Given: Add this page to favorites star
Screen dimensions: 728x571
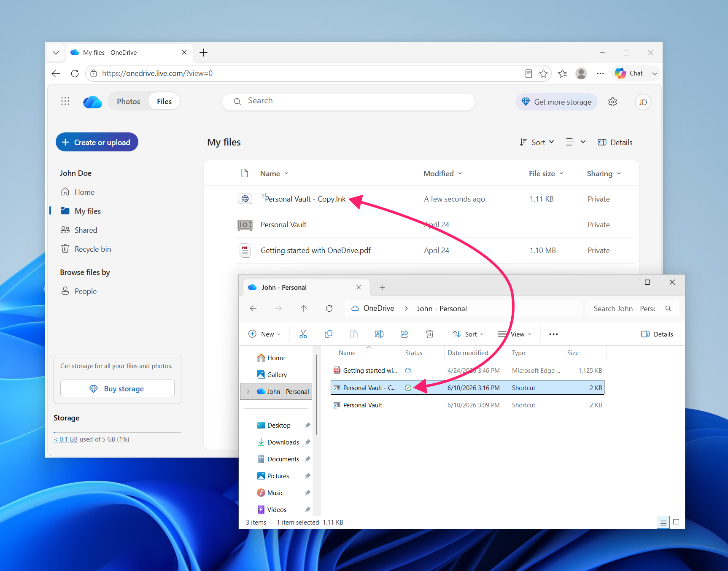Looking at the screenshot, I should pyautogui.click(x=543, y=73).
